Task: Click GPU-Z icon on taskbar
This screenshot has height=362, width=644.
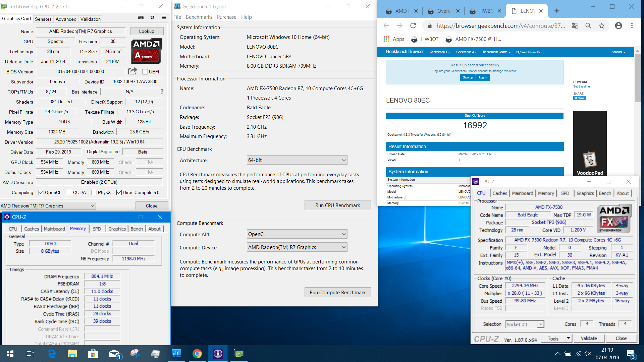Action: click(238, 354)
